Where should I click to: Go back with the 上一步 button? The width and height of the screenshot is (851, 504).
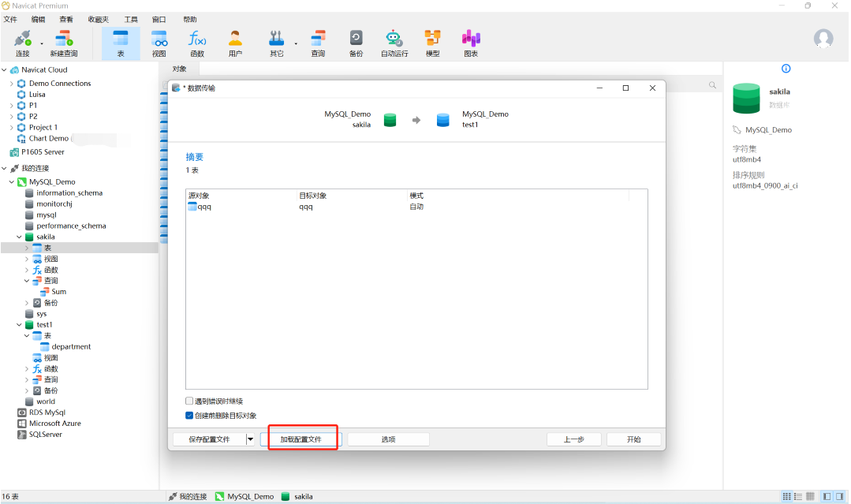pyautogui.click(x=573, y=439)
